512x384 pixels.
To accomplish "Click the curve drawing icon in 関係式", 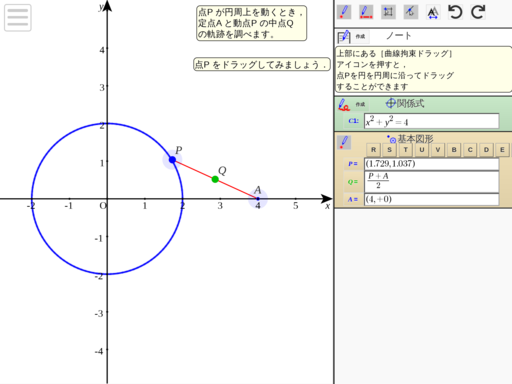I will [x=344, y=105].
